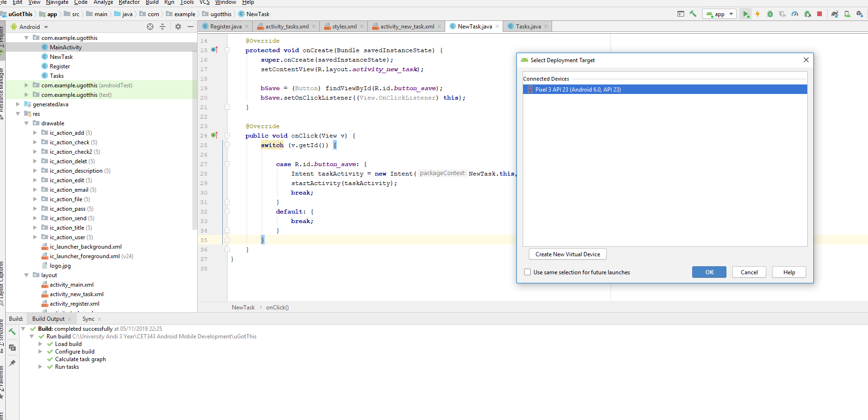Open the Refactor menu
This screenshot has height=420, width=868.
tap(129, 2)
